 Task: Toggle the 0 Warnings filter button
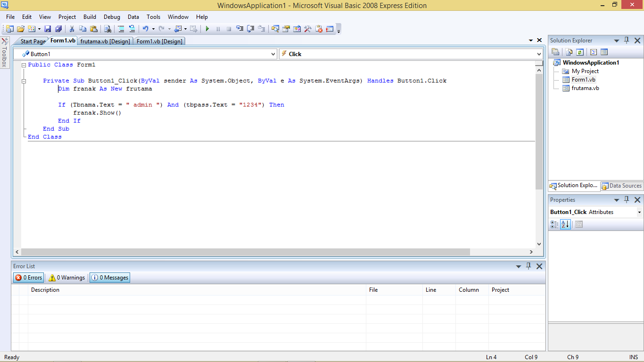[66, 278]
